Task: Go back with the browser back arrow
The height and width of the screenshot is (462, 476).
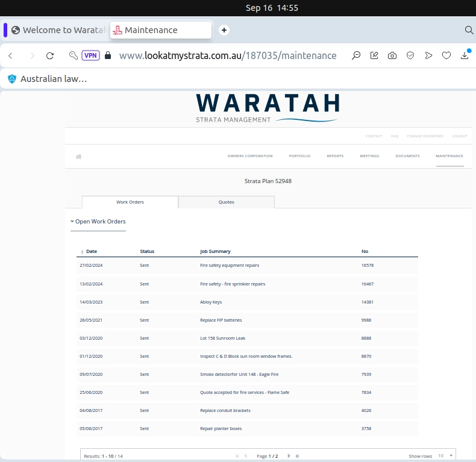Action: [11, 55]
